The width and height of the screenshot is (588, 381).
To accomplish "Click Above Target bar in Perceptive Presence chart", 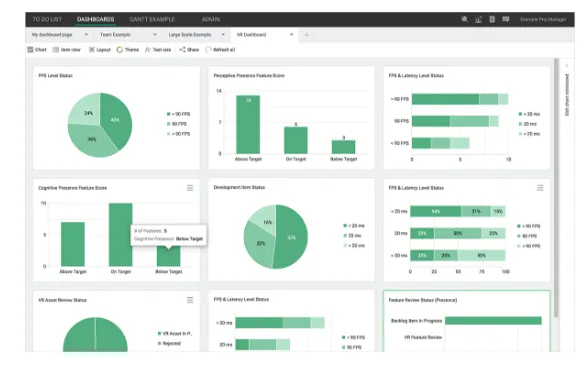I will coord(248,124).
